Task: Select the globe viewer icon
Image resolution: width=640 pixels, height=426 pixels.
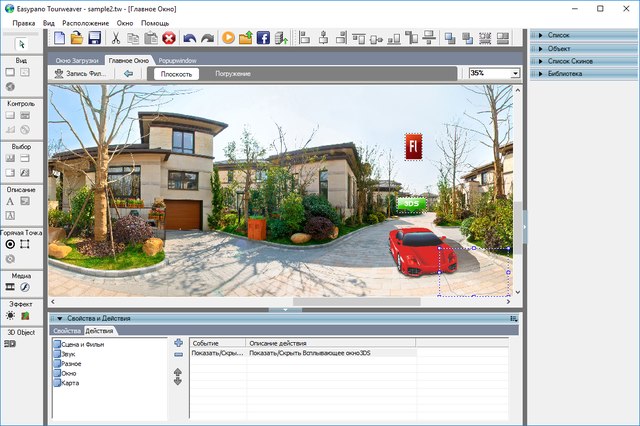Action: click(10, 87)
